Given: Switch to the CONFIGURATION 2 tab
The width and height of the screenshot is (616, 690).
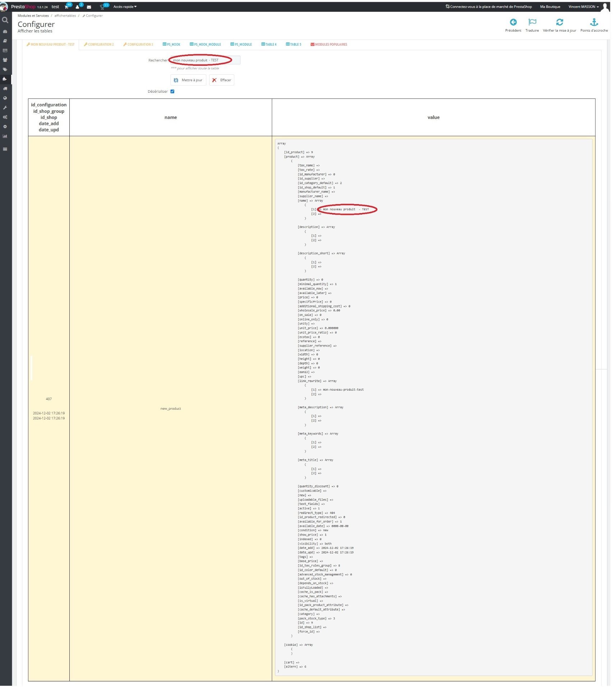Looking at the screenshot, I should (x=99, y=45).
